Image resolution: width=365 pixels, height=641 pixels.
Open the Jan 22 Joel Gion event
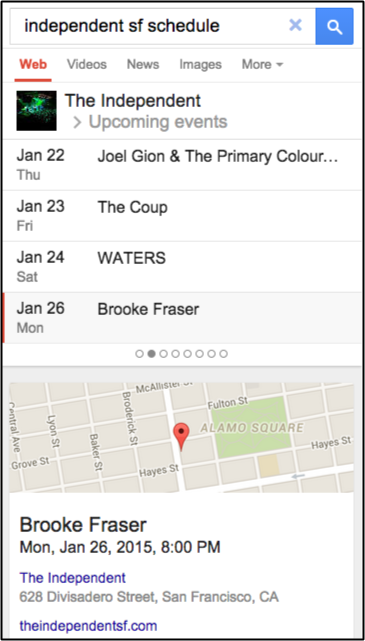click(182, 165)
